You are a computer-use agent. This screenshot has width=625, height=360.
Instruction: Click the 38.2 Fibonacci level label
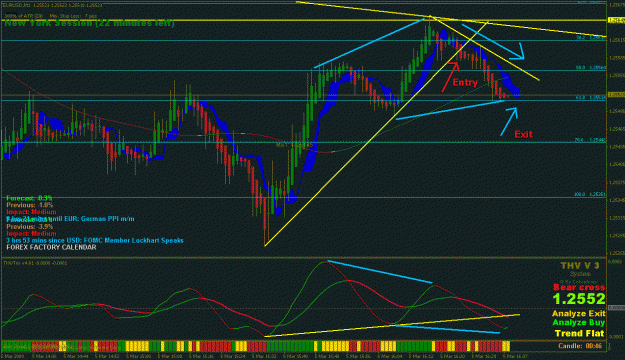pyautogui.click(x=591, y=38)
